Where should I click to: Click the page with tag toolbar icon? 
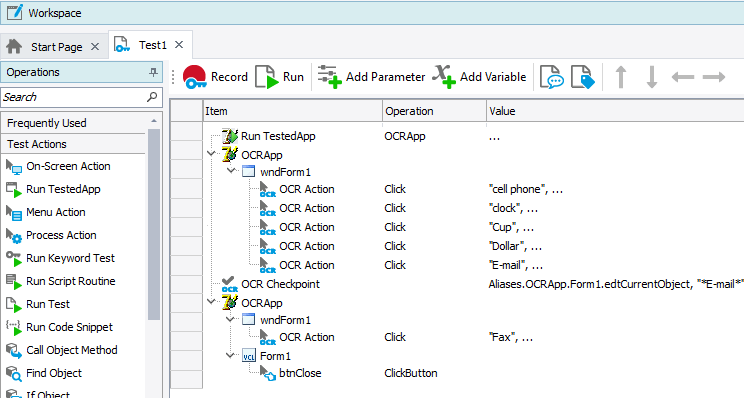(583, 77)
